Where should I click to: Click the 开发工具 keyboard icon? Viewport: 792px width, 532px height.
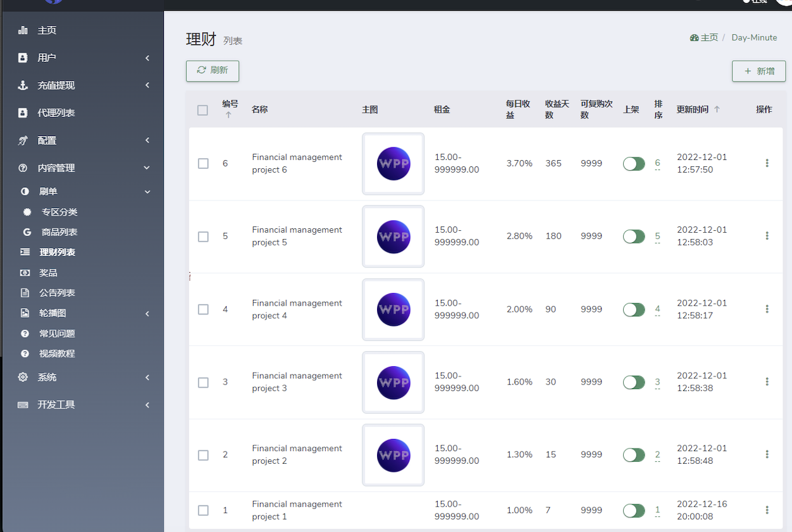click(23, 405)
